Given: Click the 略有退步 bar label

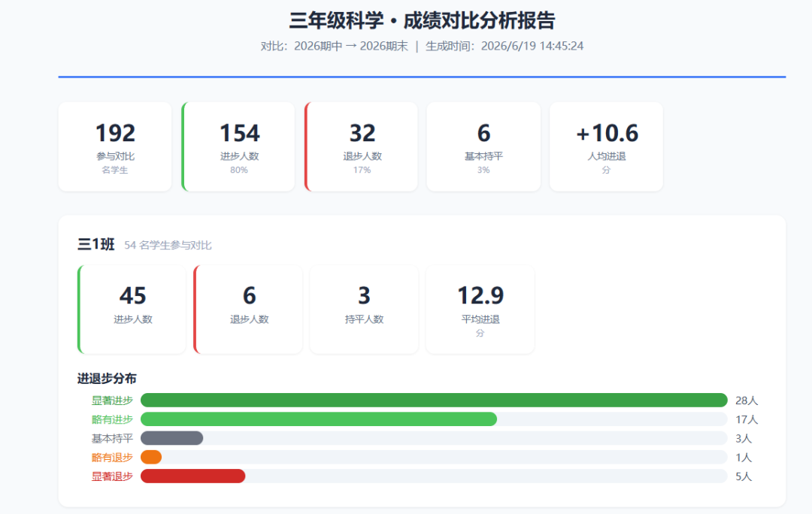Looking at the screenshot, I should pos(112,457).
